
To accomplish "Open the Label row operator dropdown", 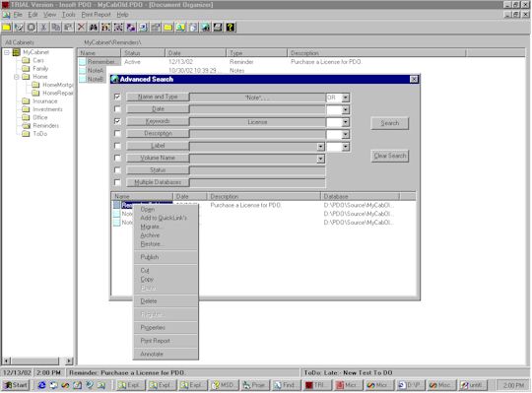I will tap(346, 147).
